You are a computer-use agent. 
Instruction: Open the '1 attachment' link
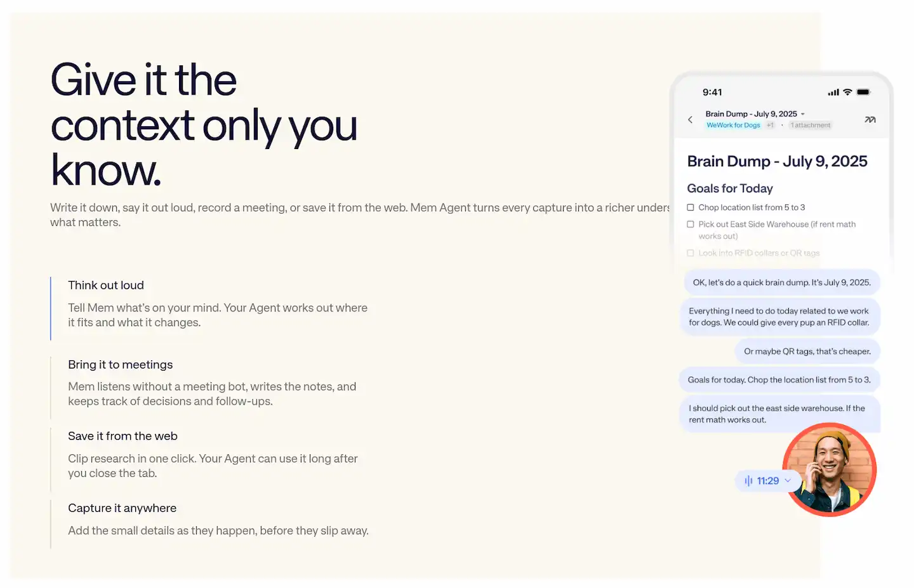pos(811,125)
